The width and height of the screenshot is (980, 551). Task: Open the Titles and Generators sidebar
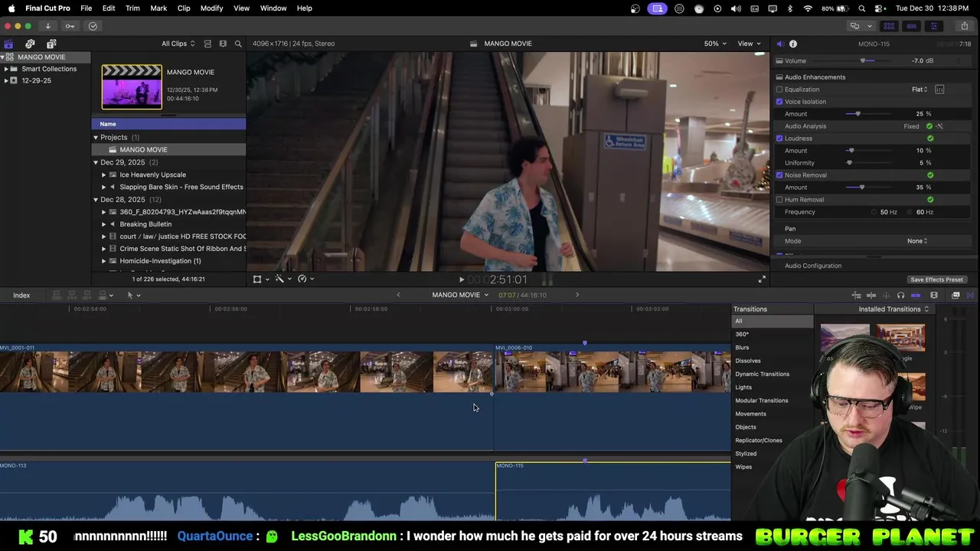pyautogui.click(x=51, y=44)
